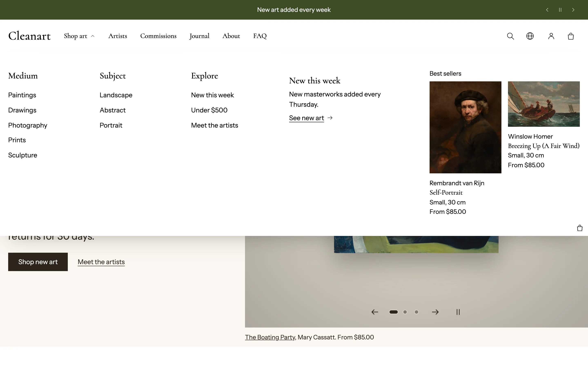Screen dimensions: 588x368
Task: Select Abstract under Subject
Action: coord(112,110)
